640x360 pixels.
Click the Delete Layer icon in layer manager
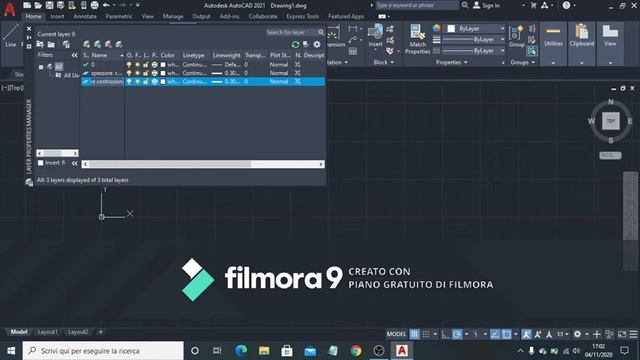click(x=108, y=44)
